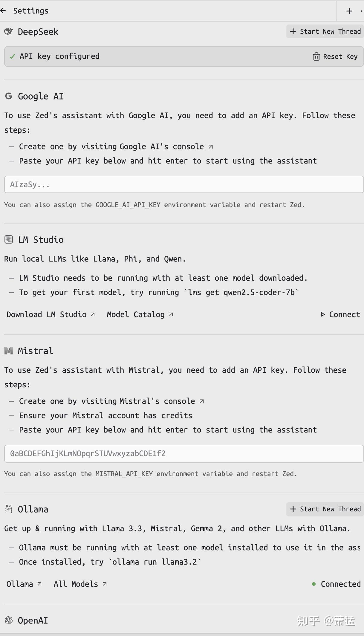Start a new thread with Ollama
Viewport: 364px width, 636px height.
pyautogui.click(x=325, y=509)
